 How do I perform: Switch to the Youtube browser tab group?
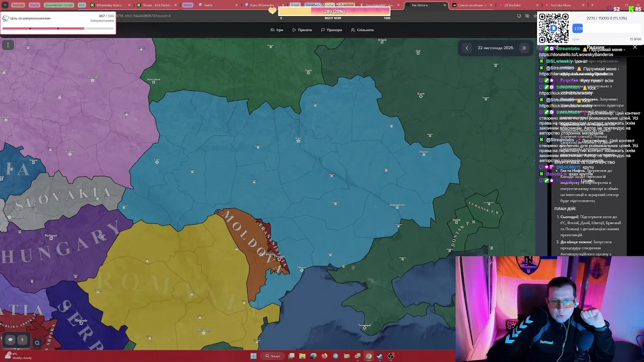coord(18,5)
